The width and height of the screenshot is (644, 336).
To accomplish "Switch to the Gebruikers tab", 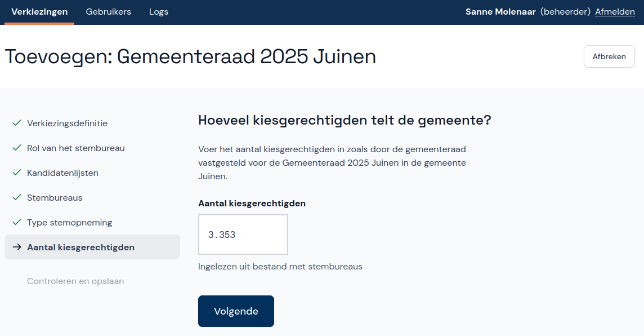I will click(108, 12).
